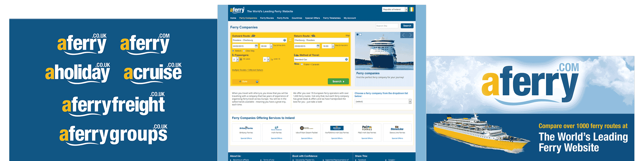
Task: Open the return date calendar icon
Action: 318,46
